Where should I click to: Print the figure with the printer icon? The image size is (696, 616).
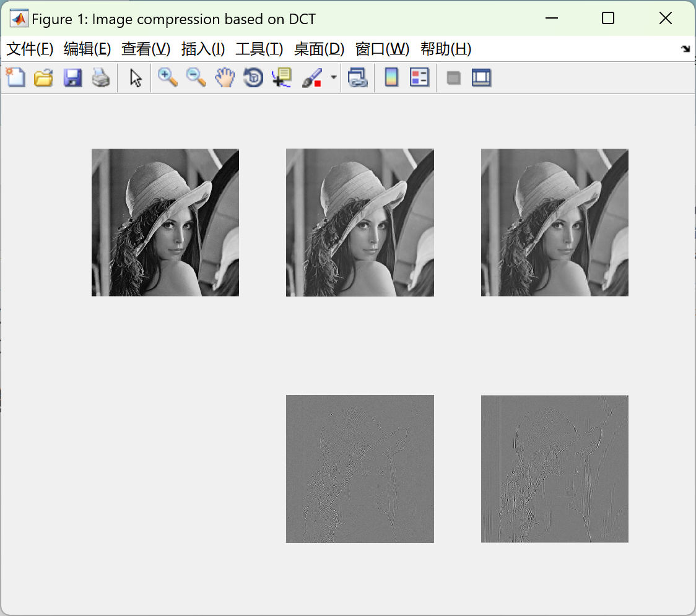101,77
